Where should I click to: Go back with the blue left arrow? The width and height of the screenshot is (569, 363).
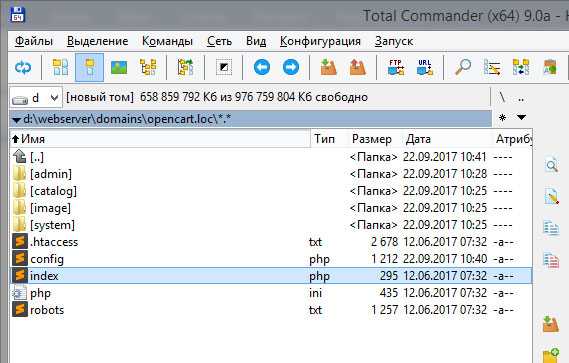[x=262, y=68]
